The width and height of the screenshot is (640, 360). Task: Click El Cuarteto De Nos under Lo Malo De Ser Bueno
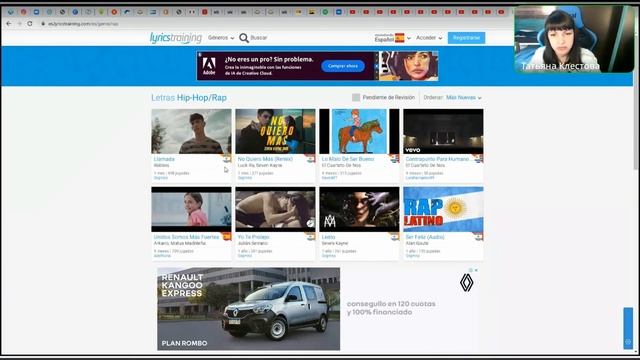tap(342, 165)
